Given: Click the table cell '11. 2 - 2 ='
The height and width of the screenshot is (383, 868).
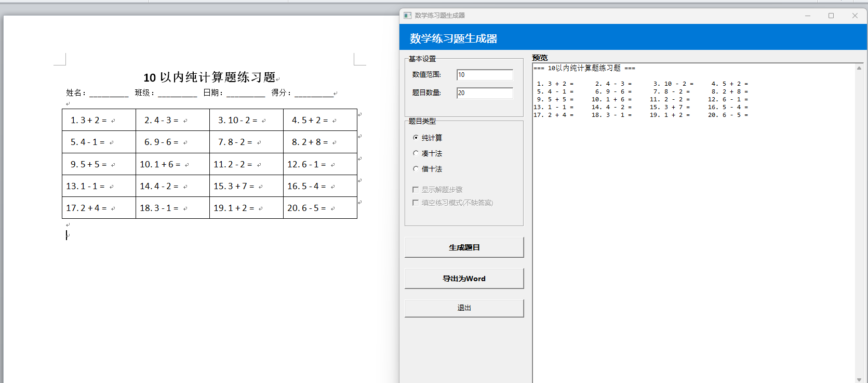Looking at the screenshot, I should click(246, 164).
